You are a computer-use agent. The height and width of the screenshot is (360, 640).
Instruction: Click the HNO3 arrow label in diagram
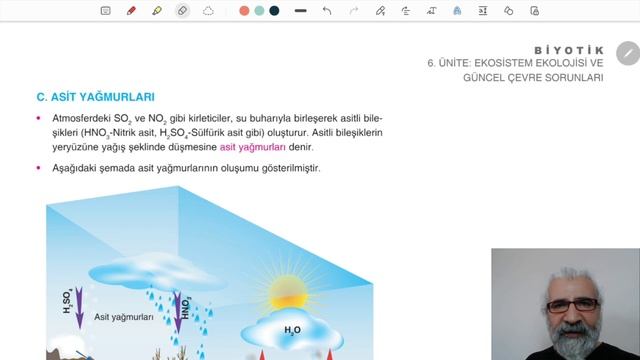[x=186, y=309]
